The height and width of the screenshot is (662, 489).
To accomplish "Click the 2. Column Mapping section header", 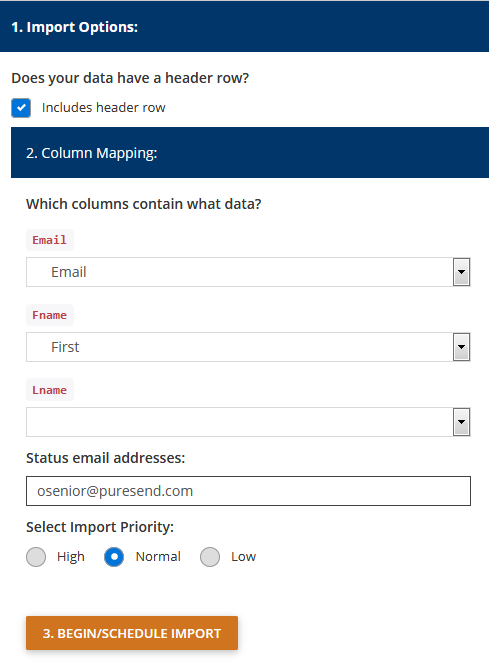I will [x=250, y=152].
